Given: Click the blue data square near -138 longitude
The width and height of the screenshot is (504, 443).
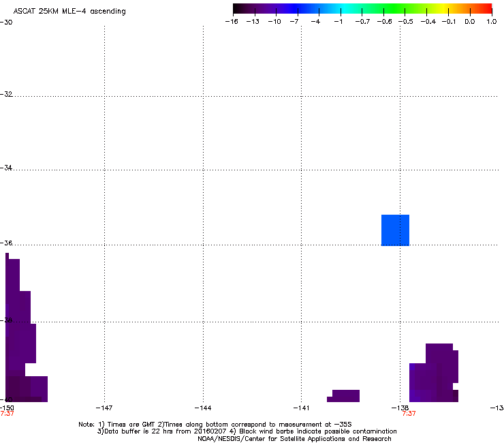Looking at the screenshot, I should tap(395, 230).
